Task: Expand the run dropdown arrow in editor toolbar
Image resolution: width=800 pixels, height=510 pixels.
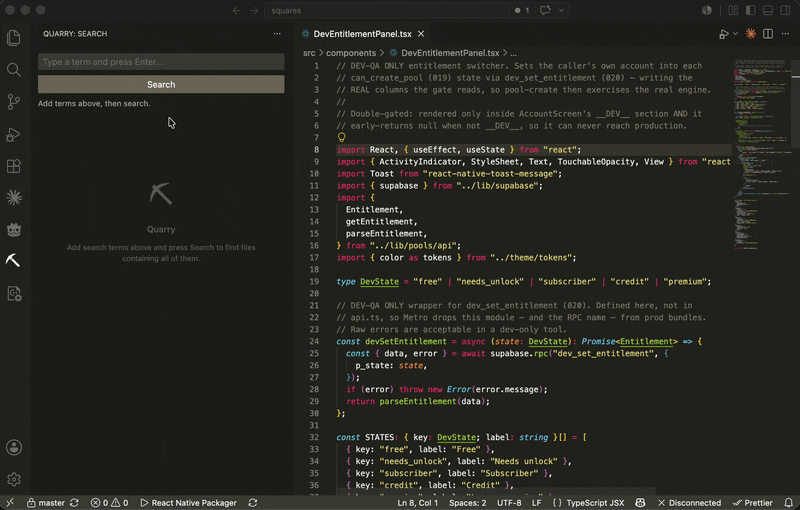Action: 735,34
